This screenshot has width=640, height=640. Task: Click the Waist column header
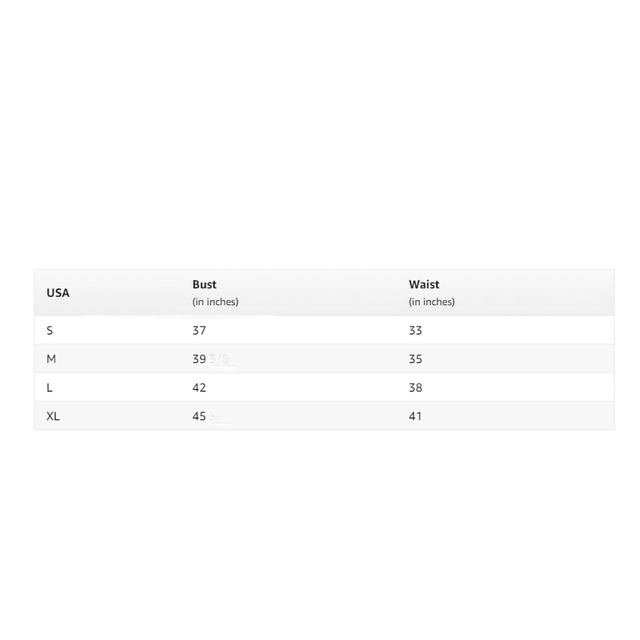[424, 285]
